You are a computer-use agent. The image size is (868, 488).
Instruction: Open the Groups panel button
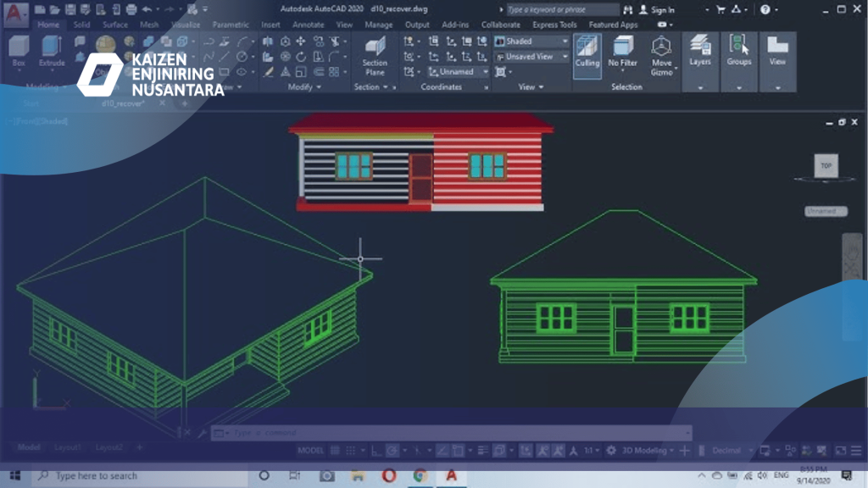coord(739,51)
